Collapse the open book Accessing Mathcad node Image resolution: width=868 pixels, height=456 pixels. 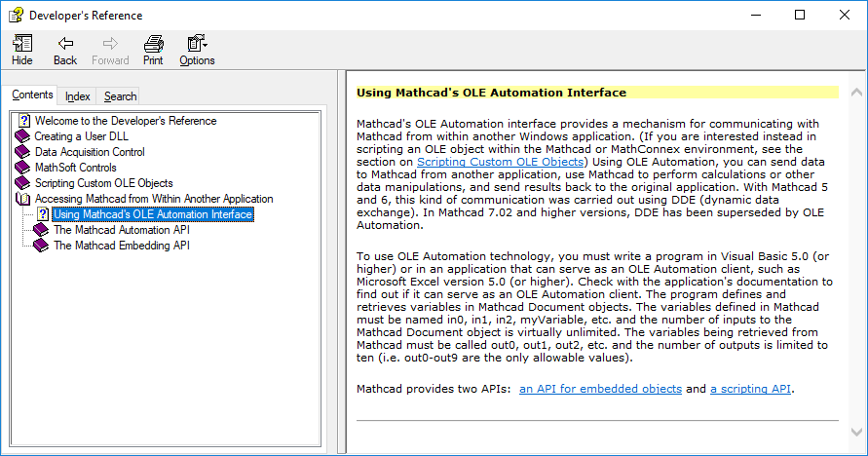23,199
